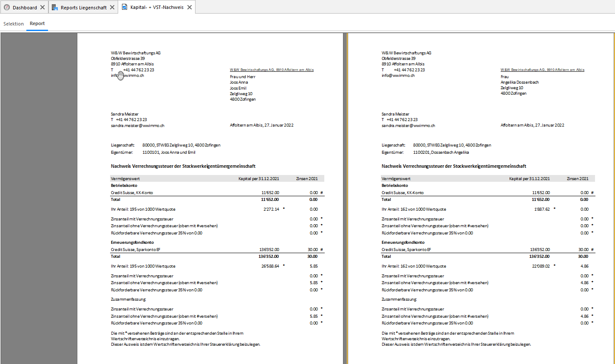Click owner text '1100101, Joos Anna und Emil'
615x364 pixels.
click(169, 152)
